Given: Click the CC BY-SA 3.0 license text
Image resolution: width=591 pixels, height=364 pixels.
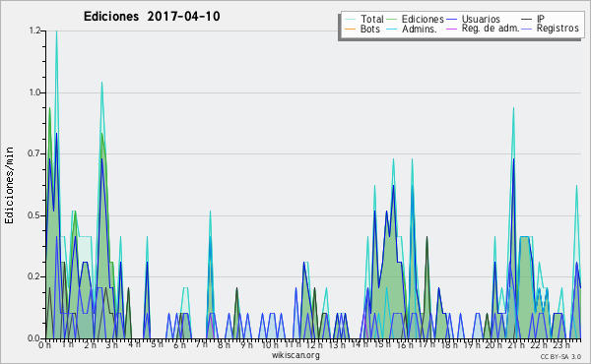Looking at the screenshot, I should (560, 356).
